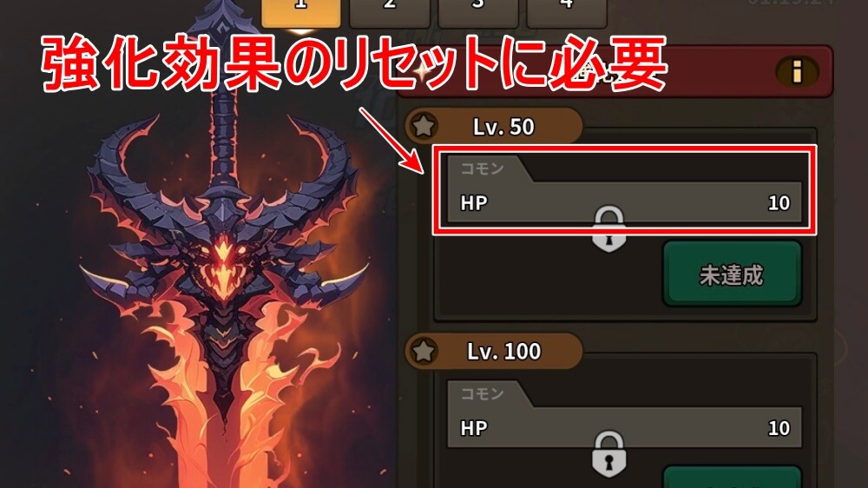Click the コモン rarity label in the Lv. 100 panel

[x=482, y=393]
